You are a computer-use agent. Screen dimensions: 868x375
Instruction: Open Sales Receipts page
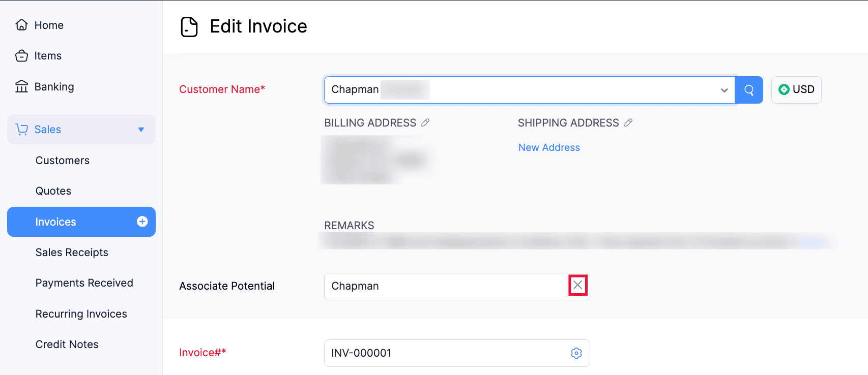72,253
